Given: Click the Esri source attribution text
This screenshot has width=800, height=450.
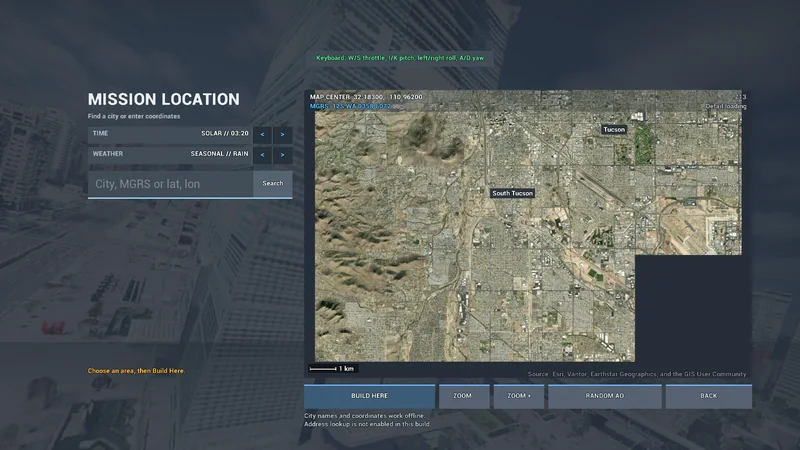Looking at the screenshot, I should click(637, 374).
